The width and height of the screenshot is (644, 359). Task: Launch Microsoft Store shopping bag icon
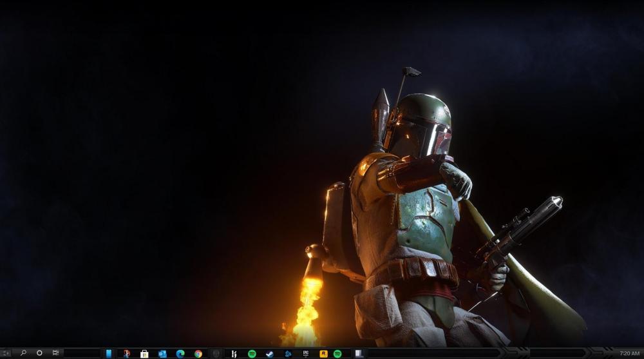coord(144,353)
